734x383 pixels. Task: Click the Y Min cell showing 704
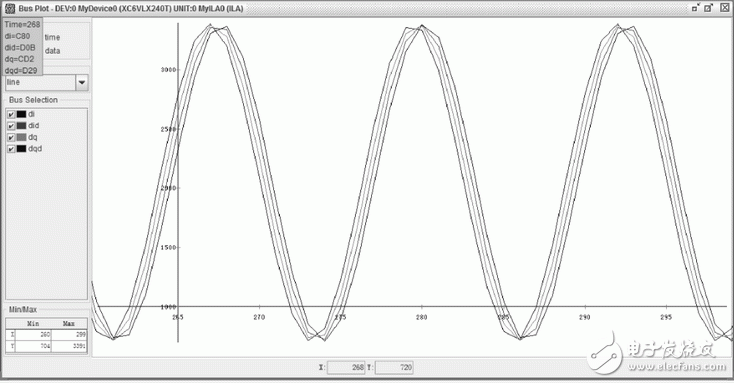point(33,346)
